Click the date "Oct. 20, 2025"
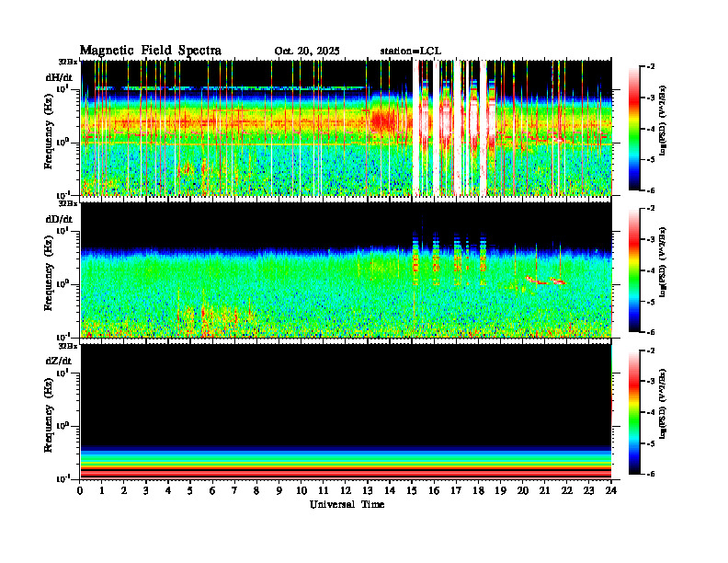This screenshot has height=563, width=728. coord(307,52)
